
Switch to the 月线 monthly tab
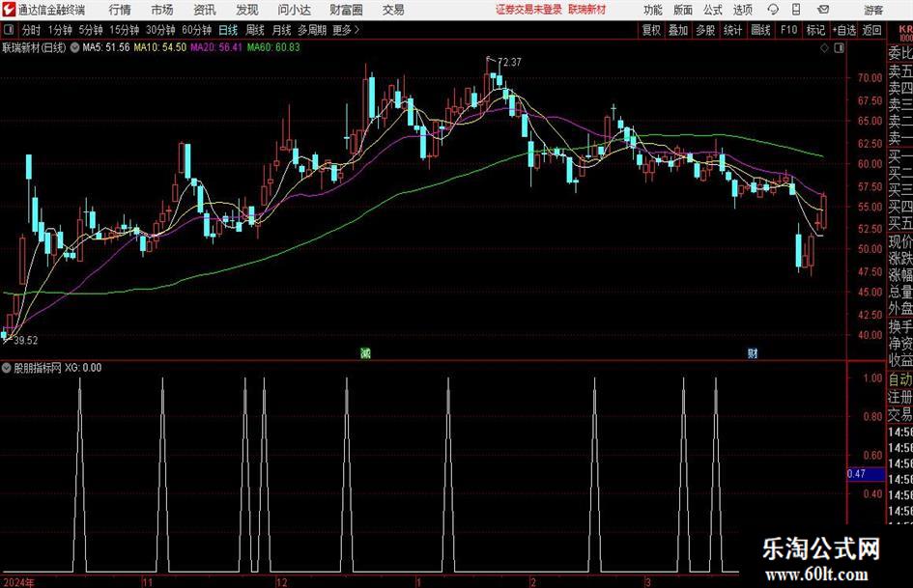tap(281, 30)
